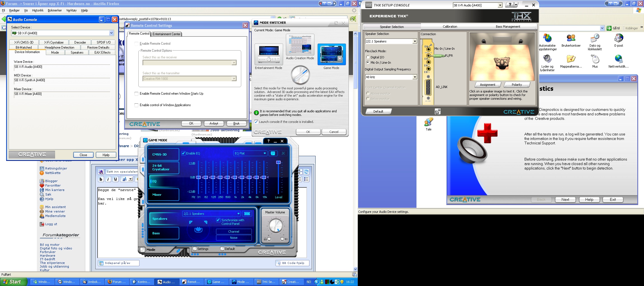Click Mixer panel button in Game Mode
This screenshot has width=644, height=286.
[164, 195]
